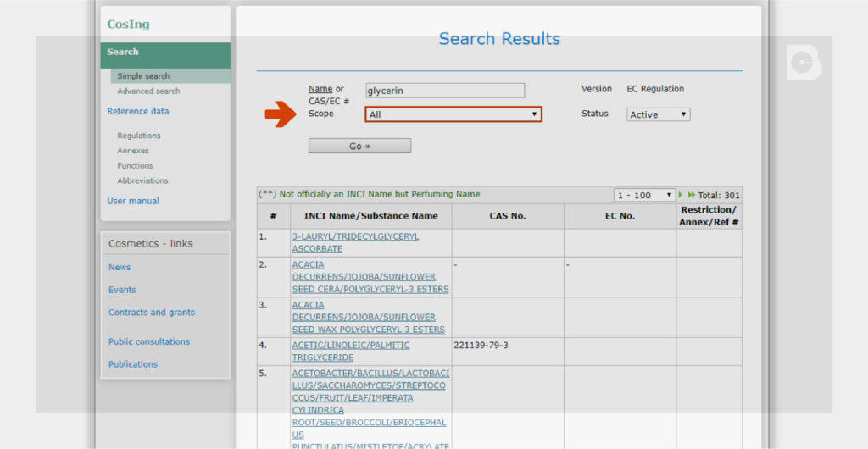
Task: Click the Cosmetics - links panel heading
Action: 151,243
